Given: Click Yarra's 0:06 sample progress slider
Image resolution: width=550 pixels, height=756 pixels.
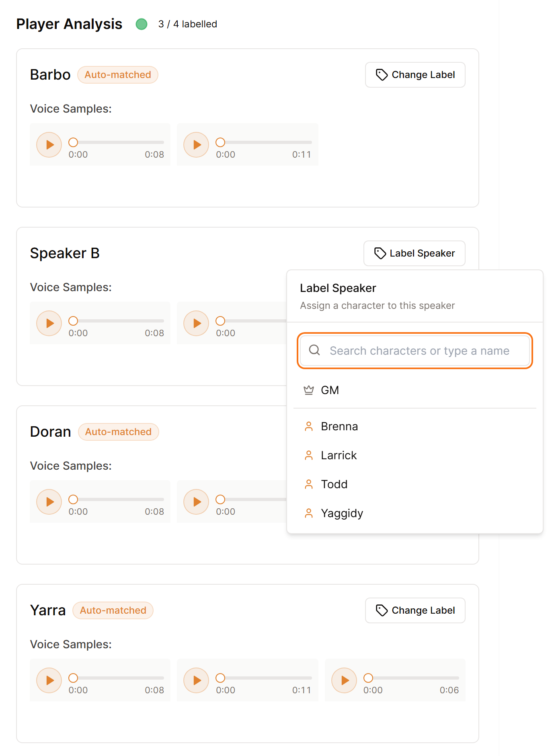Looking at the screenshot, I should tap(411, 678).
